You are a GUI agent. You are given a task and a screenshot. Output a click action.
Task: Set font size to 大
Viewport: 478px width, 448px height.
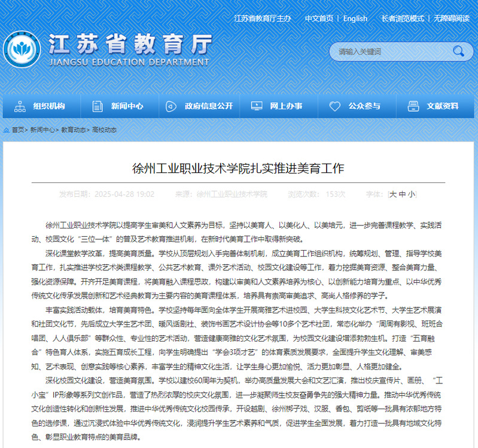pyautogui.click(x=393, y=194)
